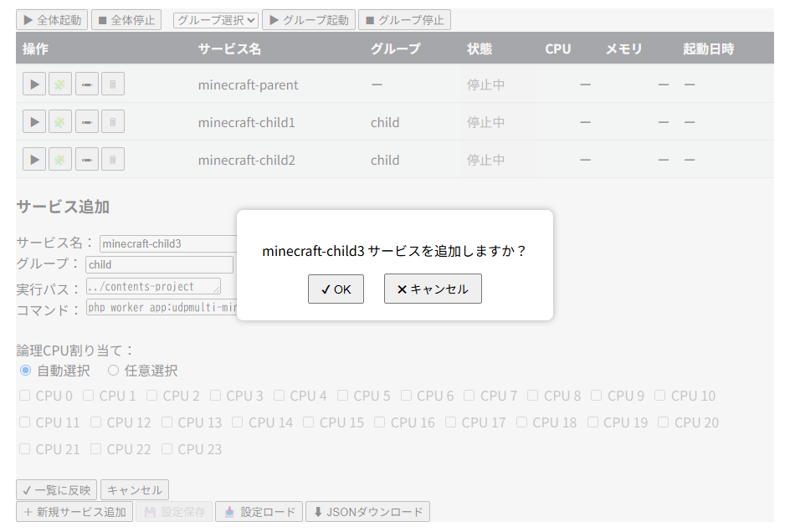The image size is (790, 532).
Task: Check the CPU 23 checkbox
Action: [x=167, y=449]
